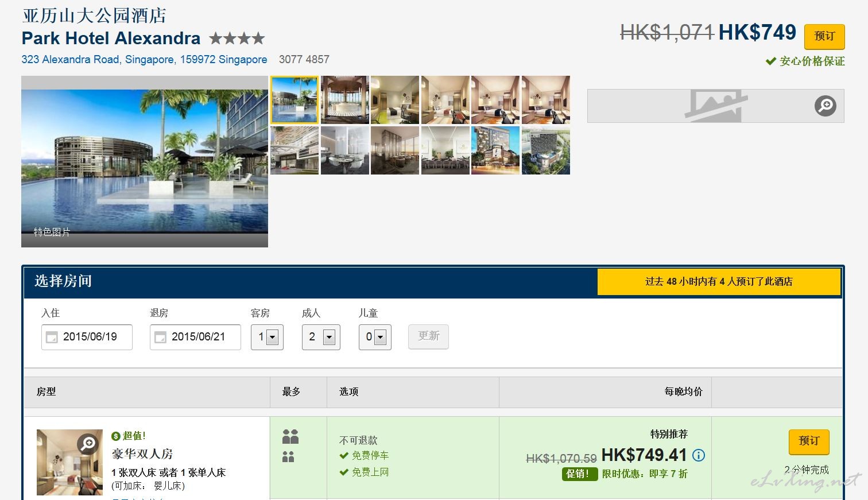The height and width of the screenshot is (500, 868).
Task: Click the green checkmark beside 安心价格保证
Action: [x=771, y=61]
